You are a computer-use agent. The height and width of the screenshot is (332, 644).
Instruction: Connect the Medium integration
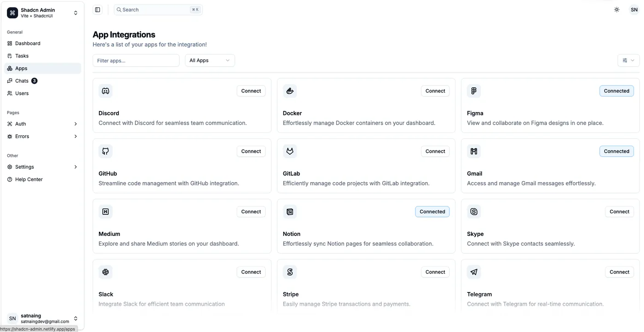point(251,212)
